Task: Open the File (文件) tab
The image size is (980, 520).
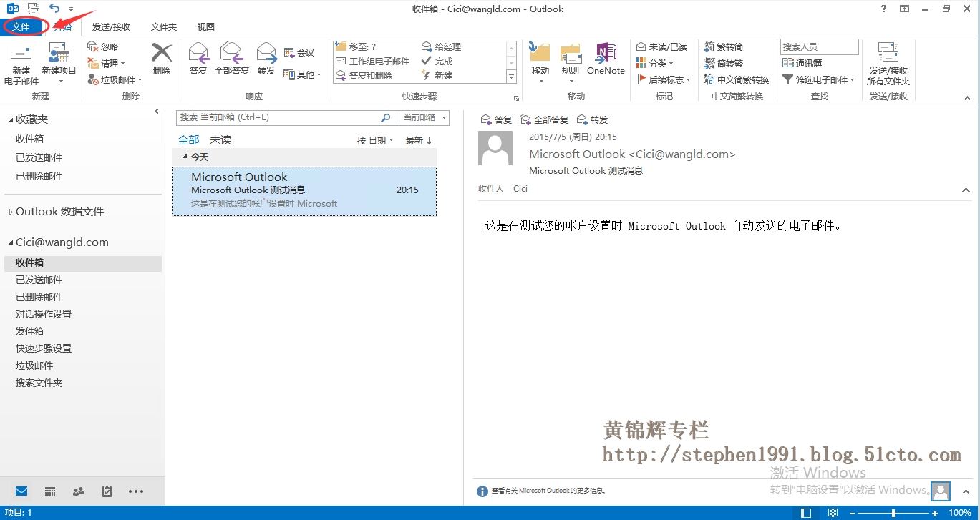Action: coord(21,26)
